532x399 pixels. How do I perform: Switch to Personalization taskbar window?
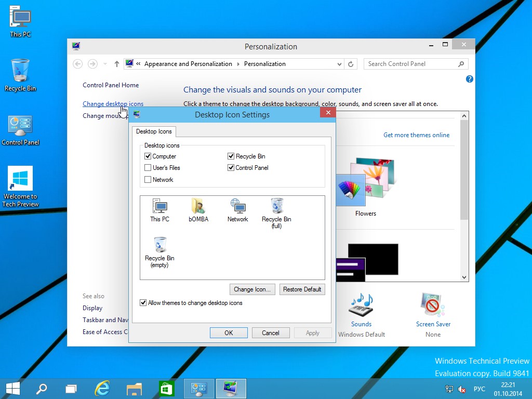pyautogui.click(x=231, y=389)
